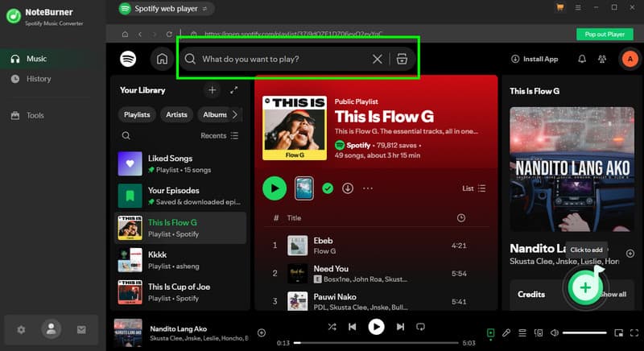Filter the library by Albums
Screen dimensions: 644x351
[215, 114]
